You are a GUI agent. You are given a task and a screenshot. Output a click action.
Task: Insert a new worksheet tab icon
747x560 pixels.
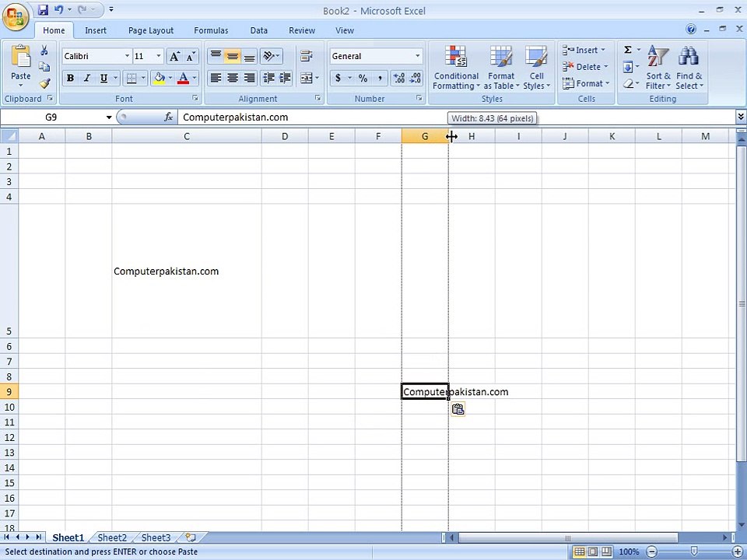[191, 537]
